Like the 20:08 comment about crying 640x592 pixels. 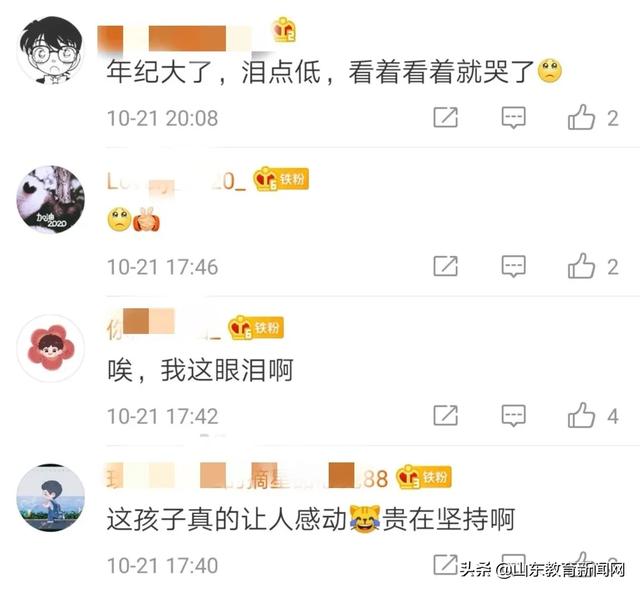581,117
